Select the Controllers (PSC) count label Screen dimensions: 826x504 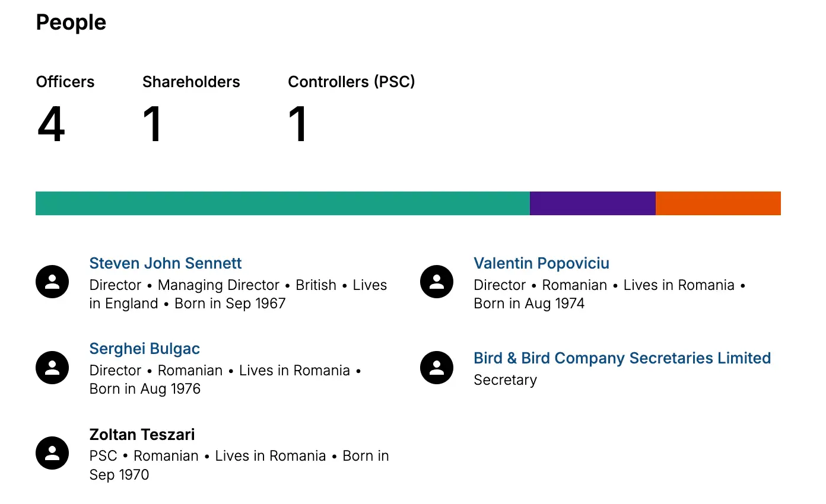click(351, 82)
